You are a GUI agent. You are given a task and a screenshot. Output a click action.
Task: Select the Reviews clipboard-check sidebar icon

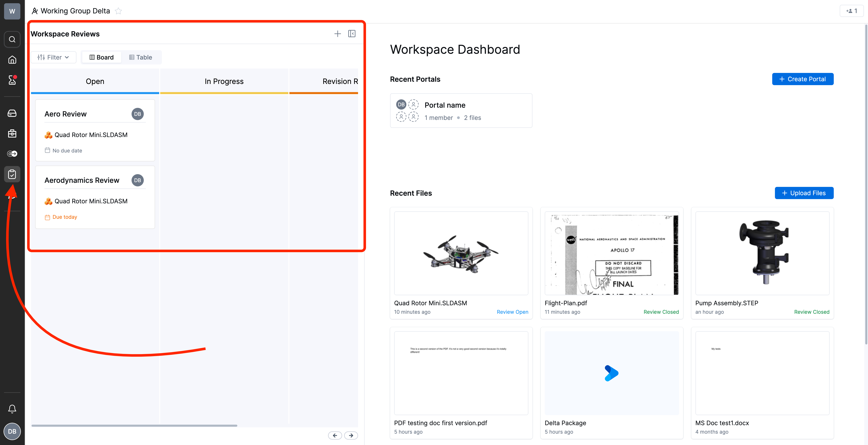click(x=12, y=174)
